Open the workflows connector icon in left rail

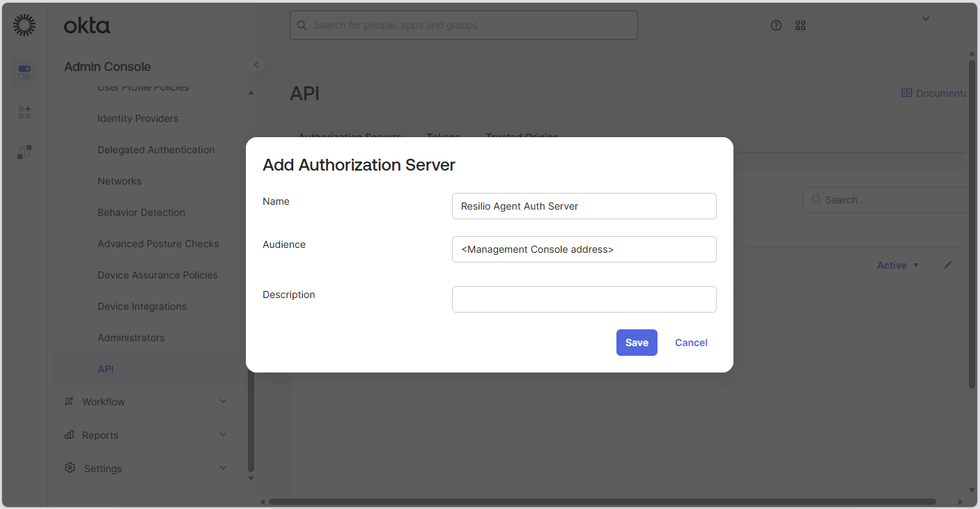pyautogui.click(x=24, y=152)
